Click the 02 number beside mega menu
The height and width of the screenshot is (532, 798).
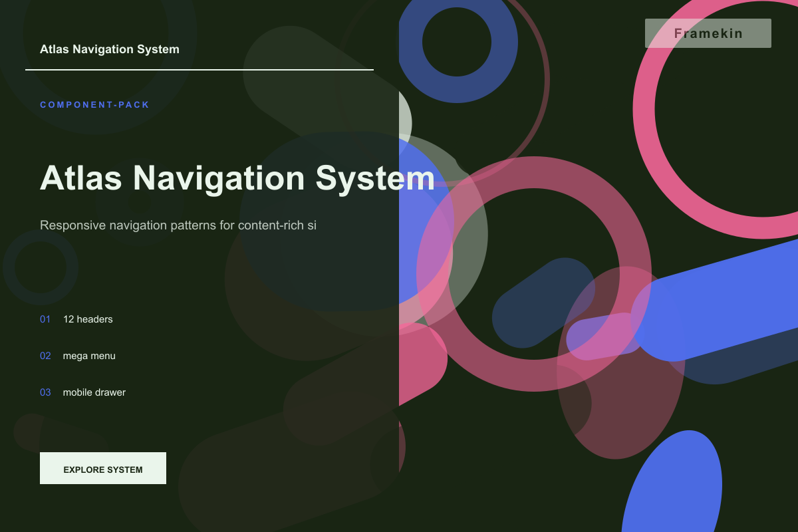45,356
